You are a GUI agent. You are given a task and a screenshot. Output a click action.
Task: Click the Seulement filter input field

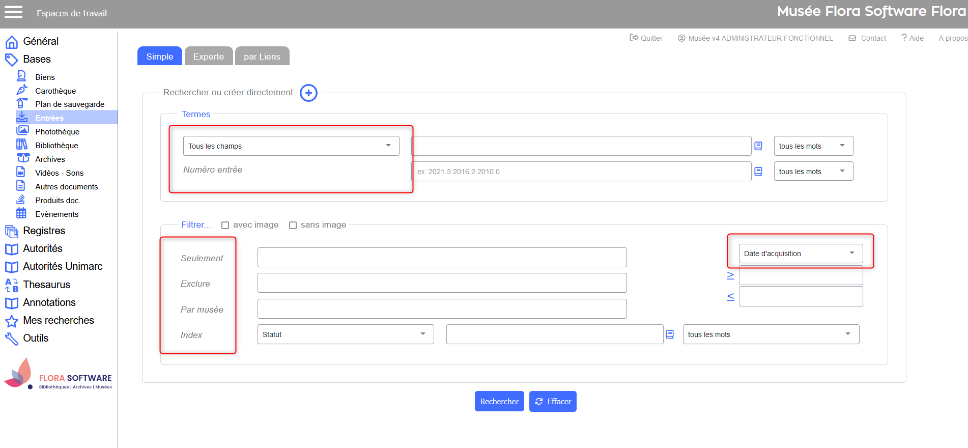pos(441,258)
